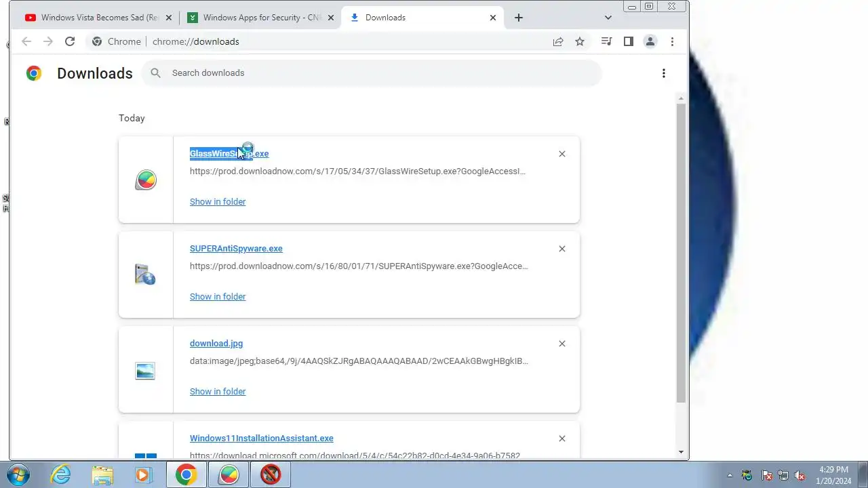Screen dimensions: 868x488
Task: Click the download.jpg data URL text
Action: (359, 361)
